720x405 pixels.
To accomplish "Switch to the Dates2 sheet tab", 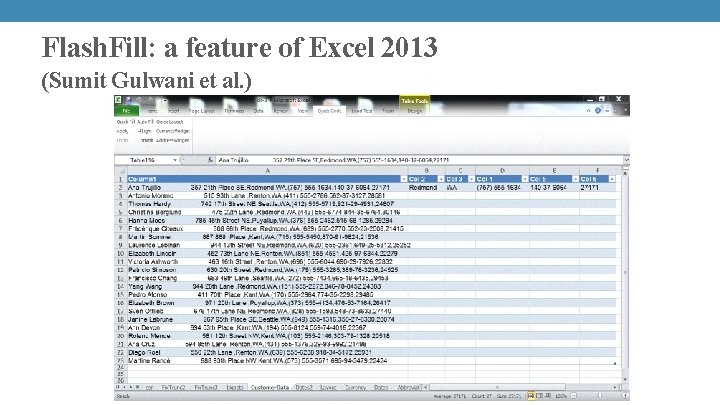I will 304,387.
